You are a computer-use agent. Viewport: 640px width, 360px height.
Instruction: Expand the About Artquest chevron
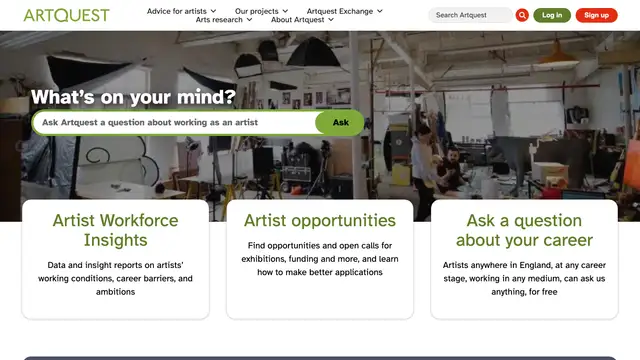pos(331,20)
